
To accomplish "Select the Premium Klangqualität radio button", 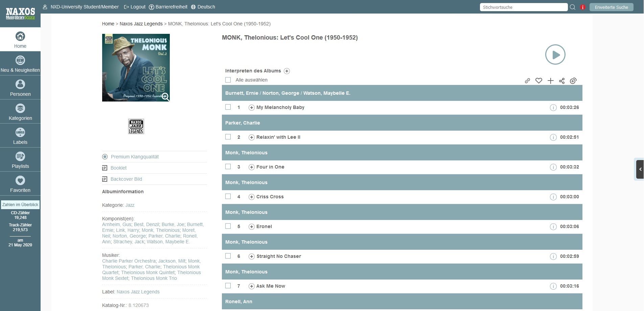I will [105, 157].
